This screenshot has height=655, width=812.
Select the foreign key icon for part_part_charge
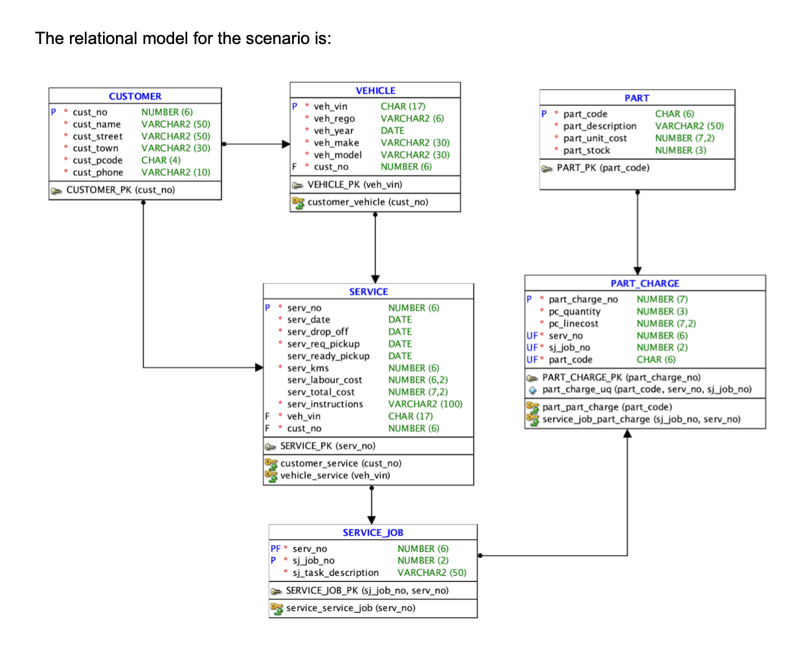click(x=532, y=407)
